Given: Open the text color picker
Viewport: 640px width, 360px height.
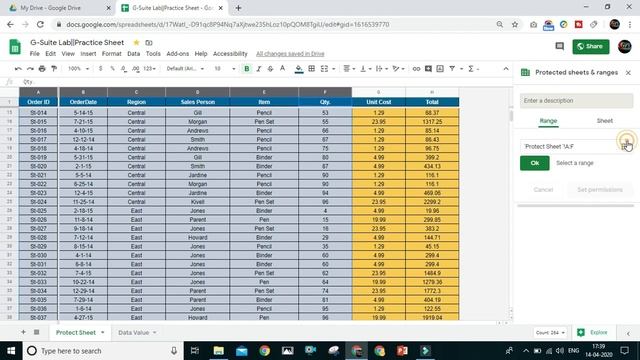Looking at the screenshot, I should click(282, 69).
